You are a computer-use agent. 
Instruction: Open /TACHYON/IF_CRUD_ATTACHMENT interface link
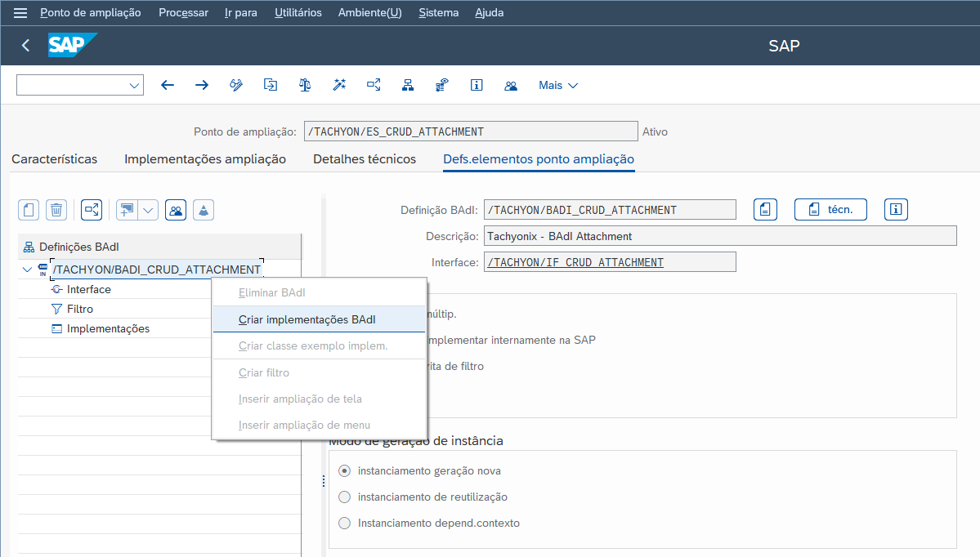coord(575,262)
